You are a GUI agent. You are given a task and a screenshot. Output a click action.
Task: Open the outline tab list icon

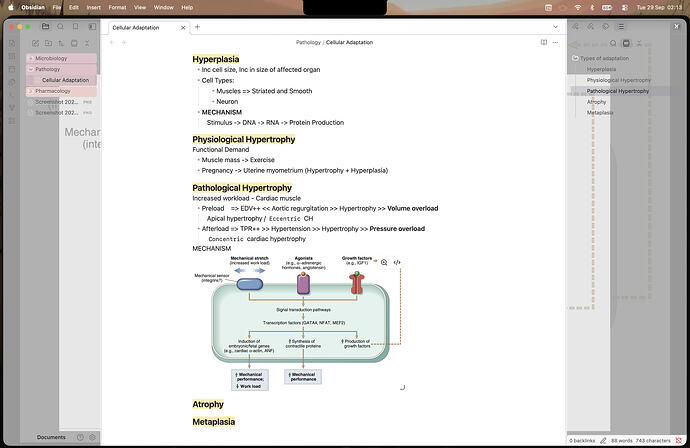pyautogui.click(x=620, y=26)
